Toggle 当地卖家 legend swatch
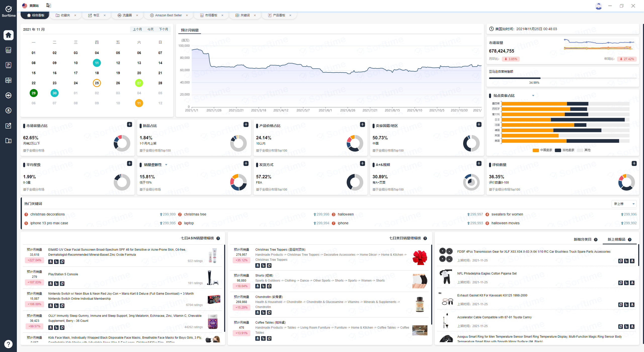The height and width of the screenshot is (352, 644). [558, 150]
